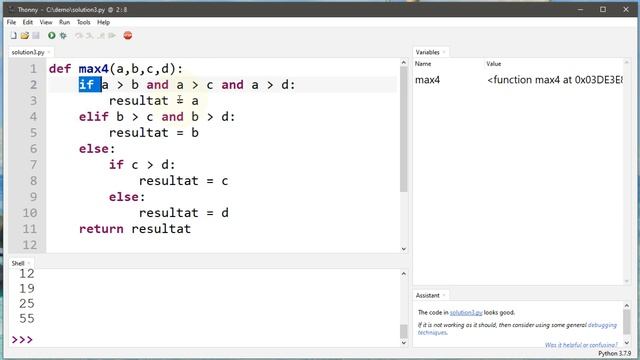Click the Assistant panel scrollbar thumb
The width and height of the screenshot is (640, 360).
[x=627, y=322]
